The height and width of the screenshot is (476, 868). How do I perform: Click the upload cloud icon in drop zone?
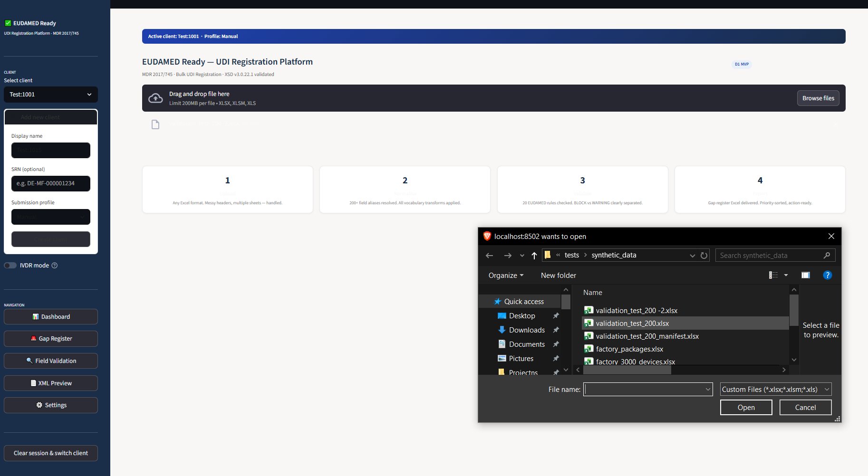[155, 97]
